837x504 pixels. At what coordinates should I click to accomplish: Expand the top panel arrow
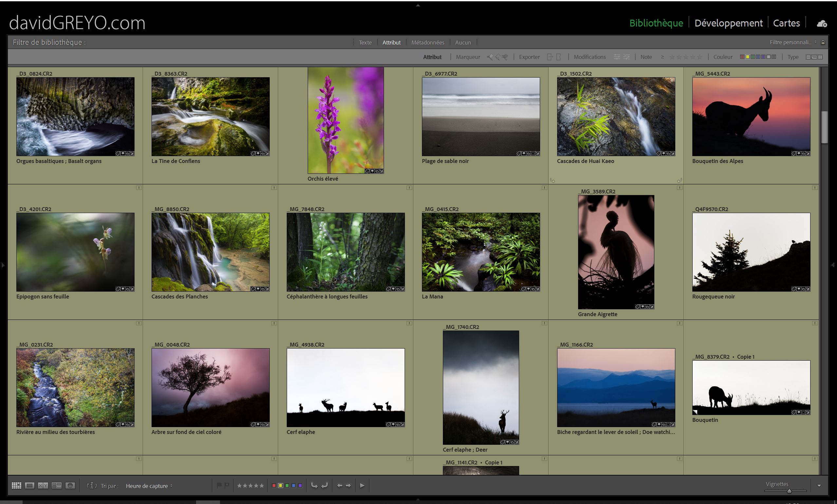pos(418,6)
